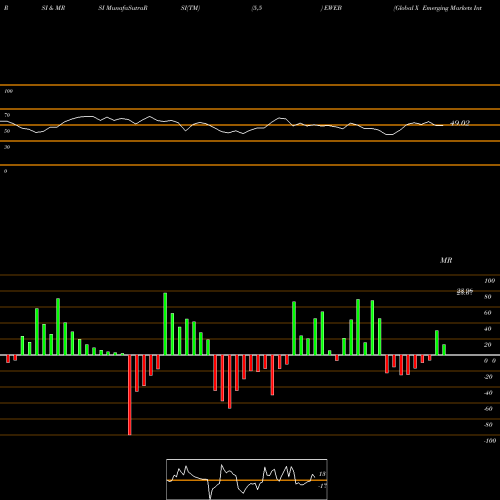
Task: Click the EWEB ticker symbol label
Action: point(332,8)
